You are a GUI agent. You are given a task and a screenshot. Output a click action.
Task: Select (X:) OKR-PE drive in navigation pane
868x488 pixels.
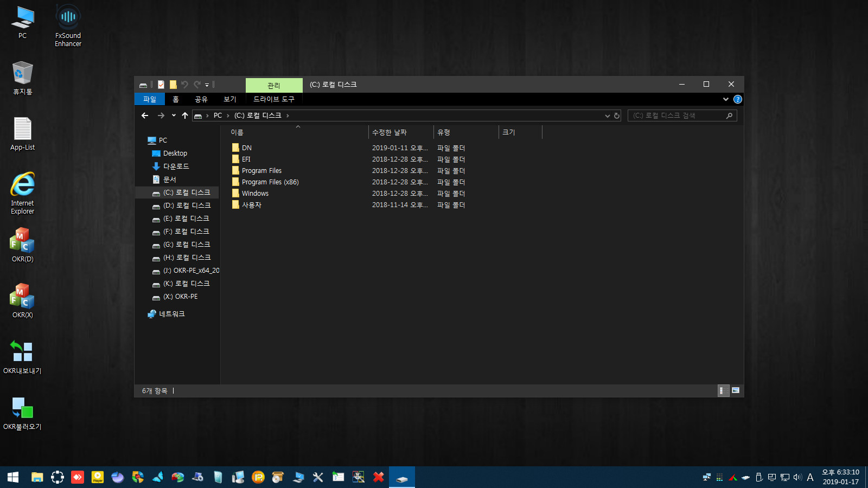point(175,297)
